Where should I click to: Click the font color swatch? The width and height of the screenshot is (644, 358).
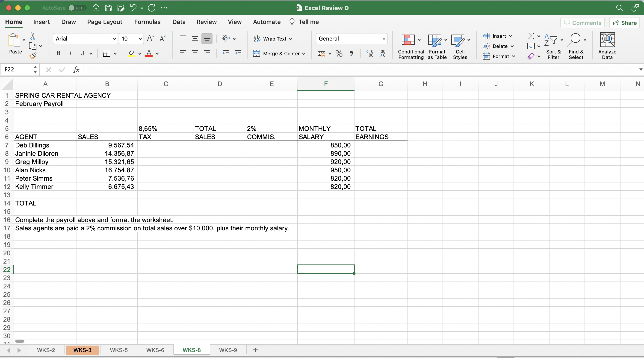150,56
